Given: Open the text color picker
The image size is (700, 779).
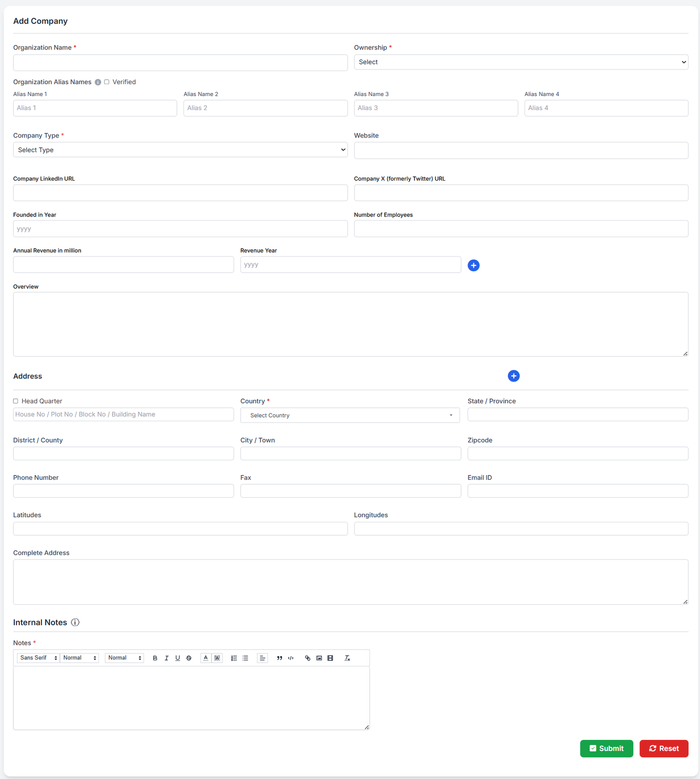Looking at the screenshot, I should (x=205, y=658).
